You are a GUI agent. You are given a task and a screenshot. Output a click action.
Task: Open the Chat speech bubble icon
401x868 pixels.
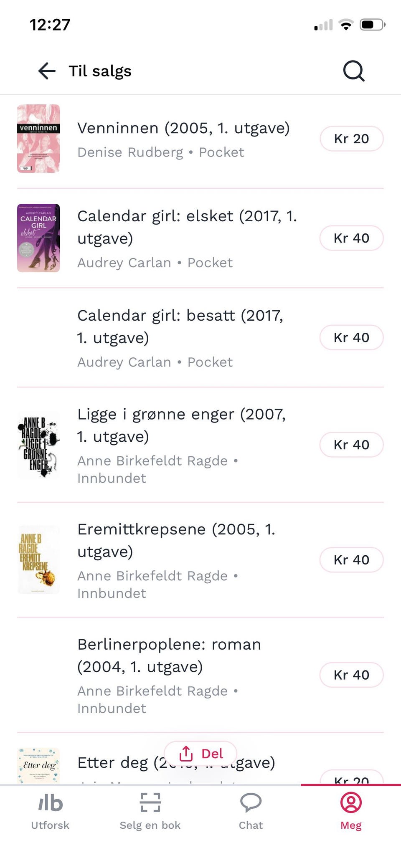click(251, 802)
